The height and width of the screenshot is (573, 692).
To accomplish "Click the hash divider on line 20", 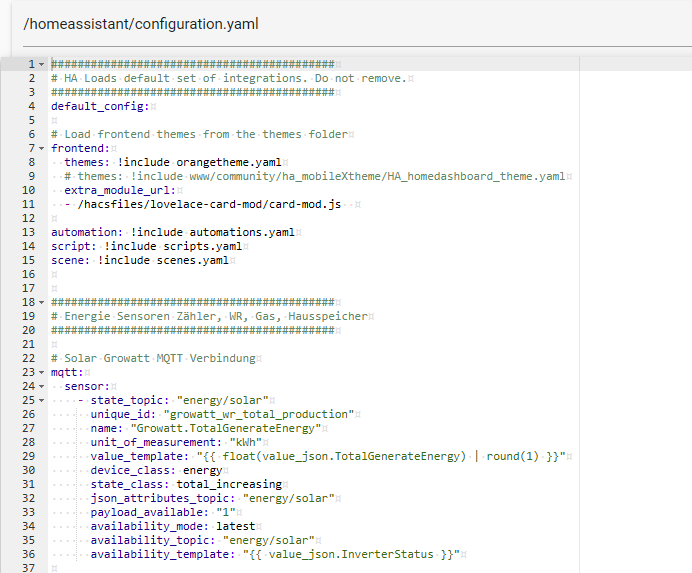I will click(193, 330).
